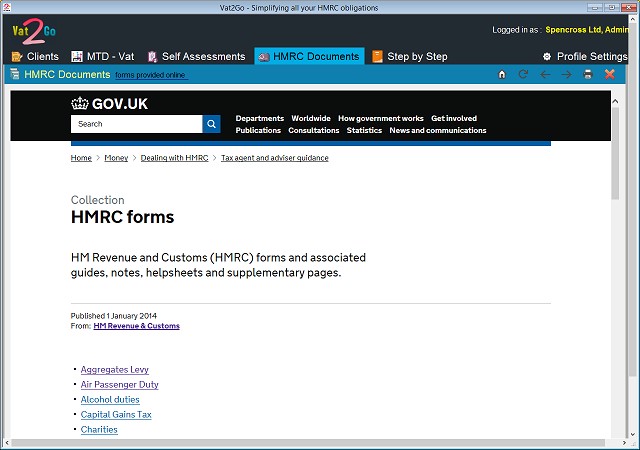This screenshot has width=640, height=450.
Task: Click 'Published 1 January 2014' text
Action: click(x=114, y=316)
